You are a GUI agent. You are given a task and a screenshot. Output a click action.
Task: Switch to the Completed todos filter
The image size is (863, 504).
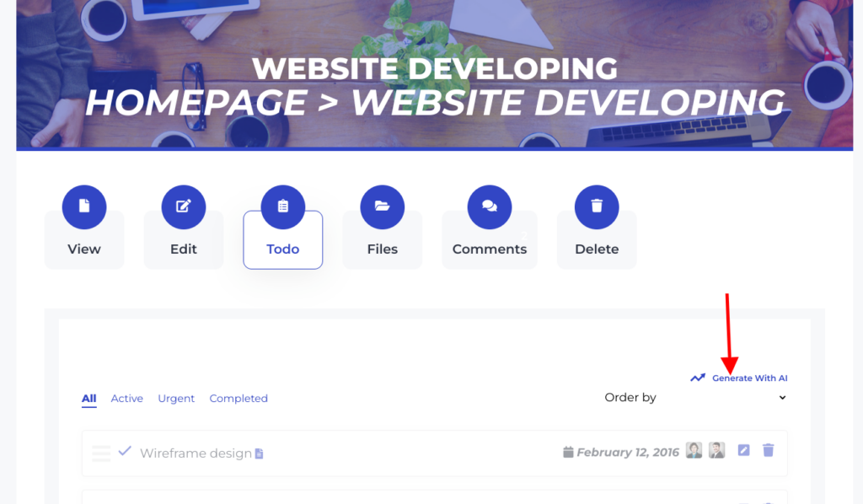(x=239, y=399)
